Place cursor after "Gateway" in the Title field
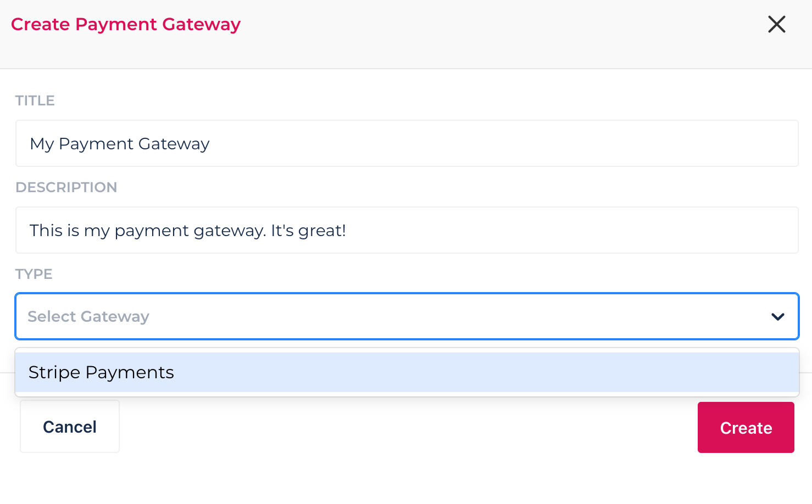 [x=211, y=144]
